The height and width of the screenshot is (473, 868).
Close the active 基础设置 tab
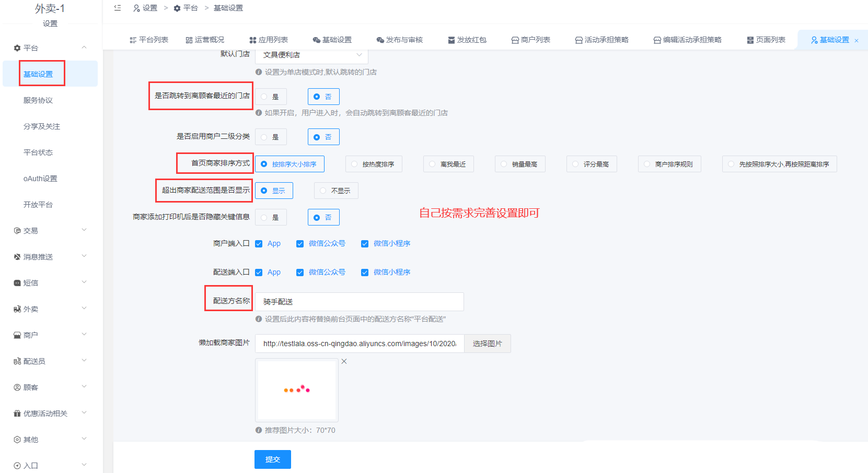pyautogui.click(x=857, y=41)
